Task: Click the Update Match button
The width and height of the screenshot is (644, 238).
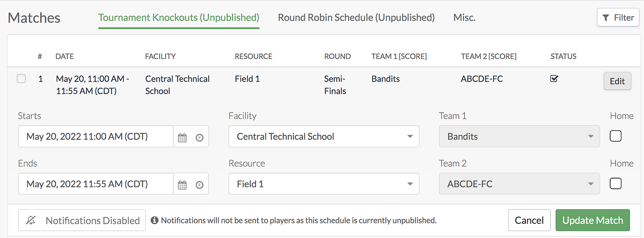Action: click(593, 220)
